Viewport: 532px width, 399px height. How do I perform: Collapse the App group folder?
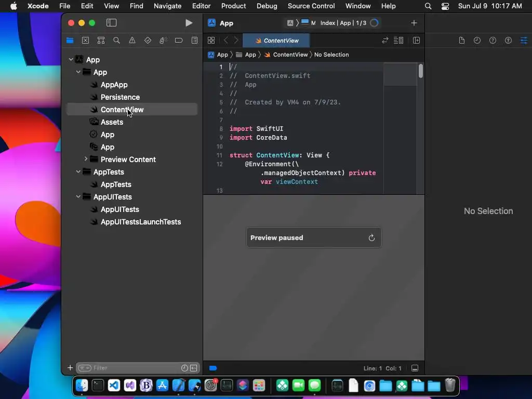(78, 72)
